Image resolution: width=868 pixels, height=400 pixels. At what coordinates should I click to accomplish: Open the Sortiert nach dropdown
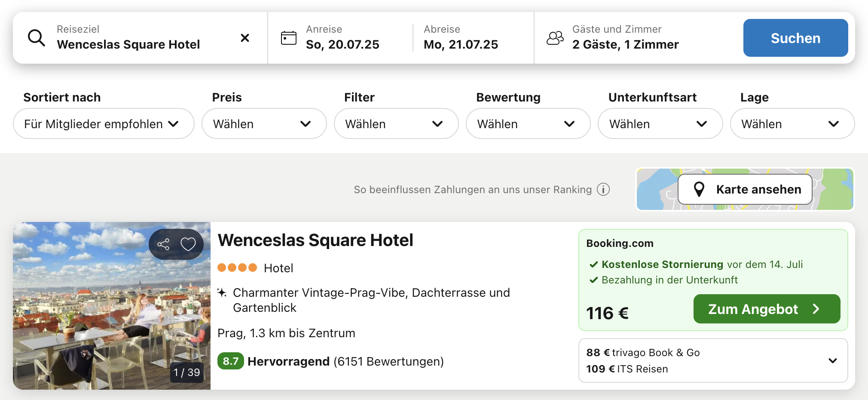[x=104, y=123]
